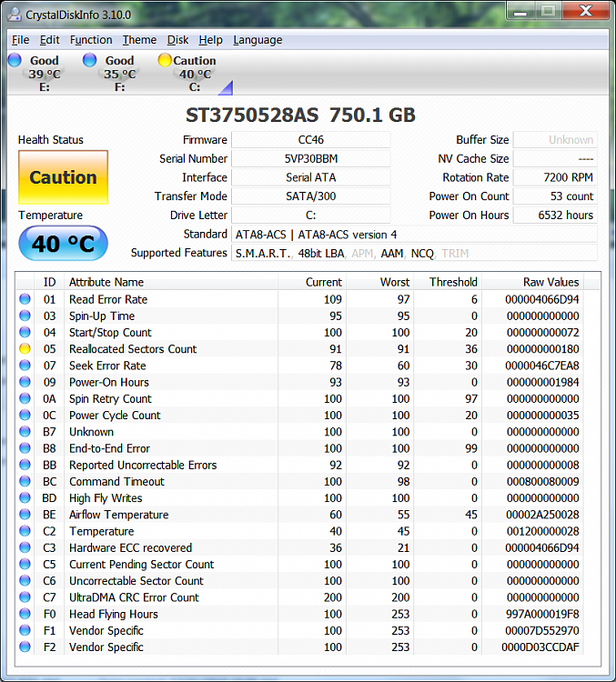616x682 pixels.
Task: Click the status icon for F2 Vendor Specific
Action: (x=25, y=647)
